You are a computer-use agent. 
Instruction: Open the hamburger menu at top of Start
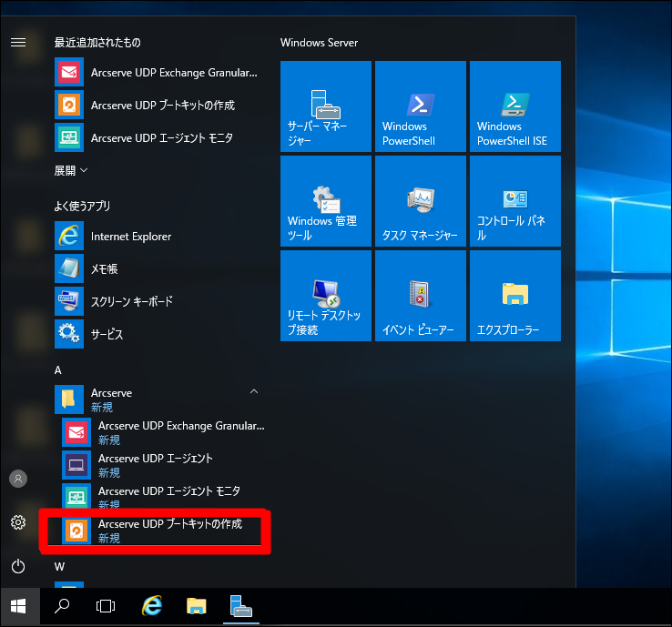[18, 43]
